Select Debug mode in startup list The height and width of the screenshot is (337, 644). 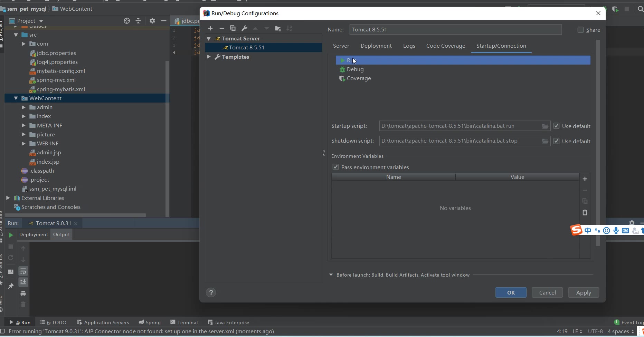tap(463, 69)
